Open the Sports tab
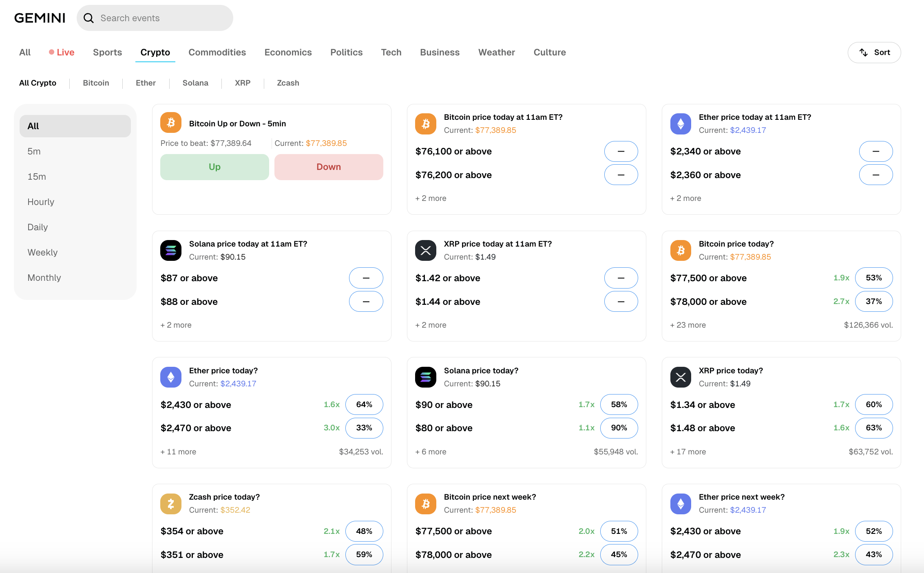The height and width of the screenshot is (573, 924). tap(107, 52)
